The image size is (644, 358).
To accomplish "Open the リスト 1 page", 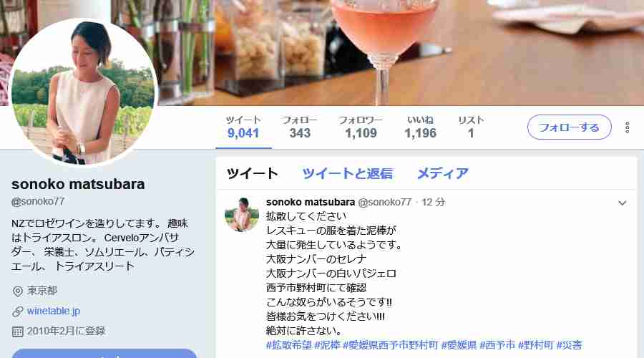I will pyautogui.click(x=471, y=127).
